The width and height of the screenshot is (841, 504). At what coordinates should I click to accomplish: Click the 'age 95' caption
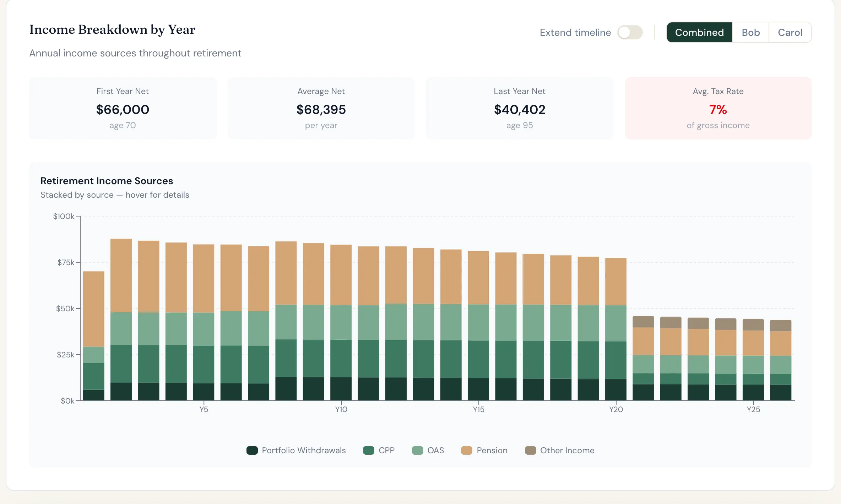click(x=520, y=125)
